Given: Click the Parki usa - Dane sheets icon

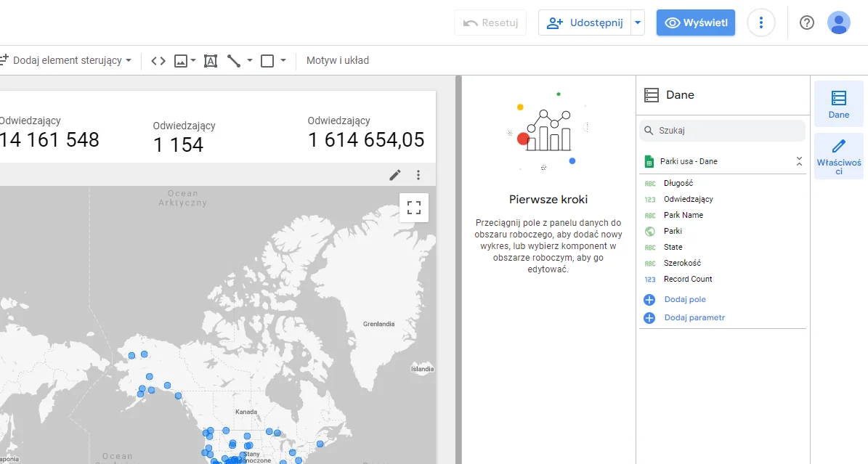Looking at the screenshot, I should coord(649,162).
